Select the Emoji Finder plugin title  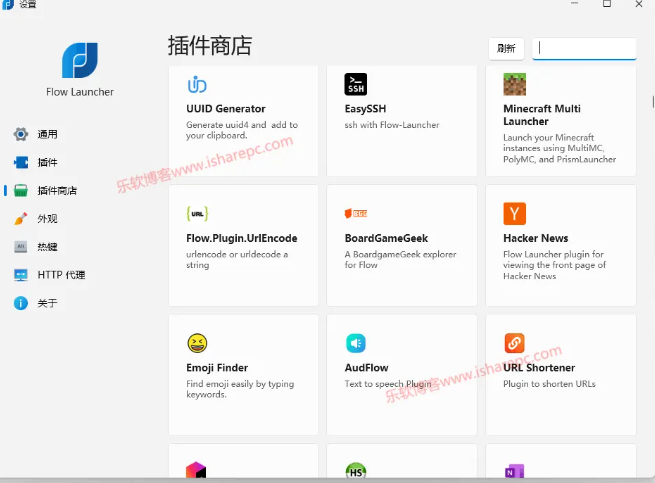pos(217,368)
